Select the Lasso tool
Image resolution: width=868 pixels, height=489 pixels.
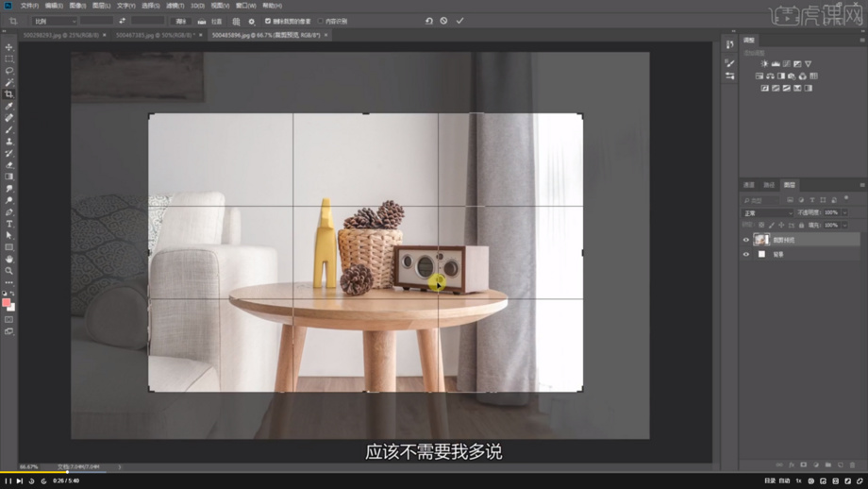pos(9,71)
